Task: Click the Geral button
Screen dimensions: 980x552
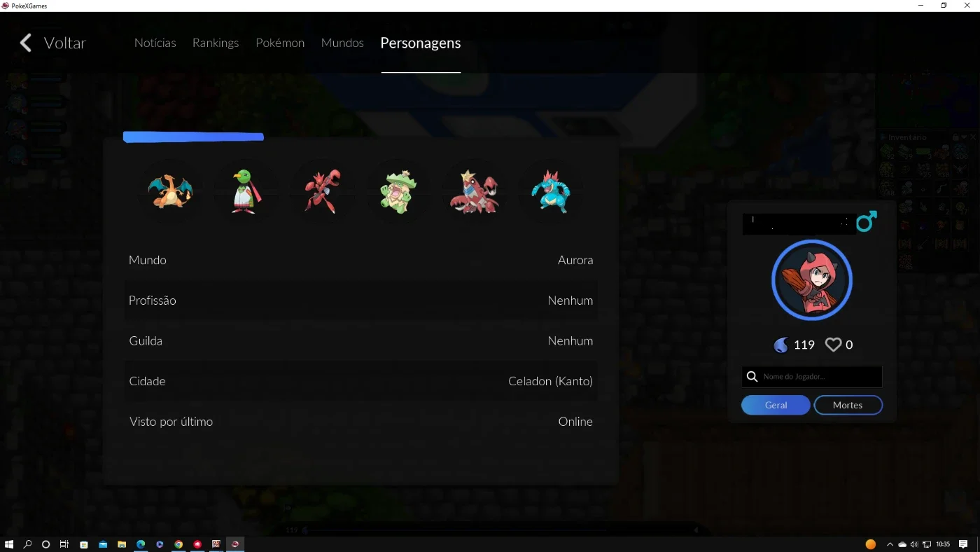Action: (x=776, y=405)
